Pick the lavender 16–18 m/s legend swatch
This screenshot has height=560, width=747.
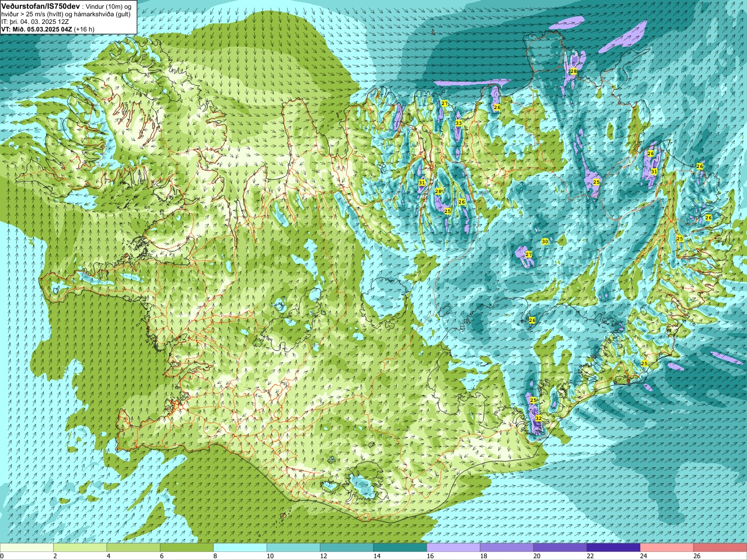(x=453, y=548)
